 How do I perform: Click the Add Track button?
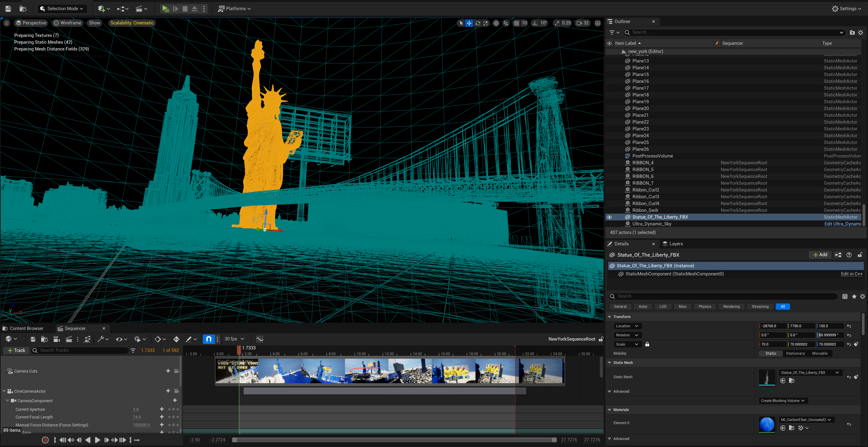click(16, 350)
